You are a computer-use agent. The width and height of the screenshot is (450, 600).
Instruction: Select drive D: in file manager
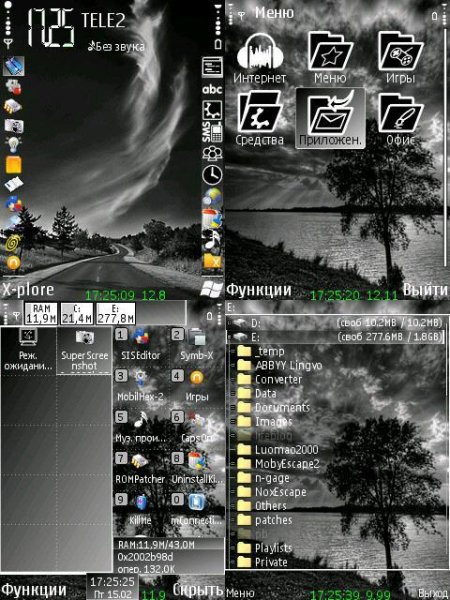[336, 323]
